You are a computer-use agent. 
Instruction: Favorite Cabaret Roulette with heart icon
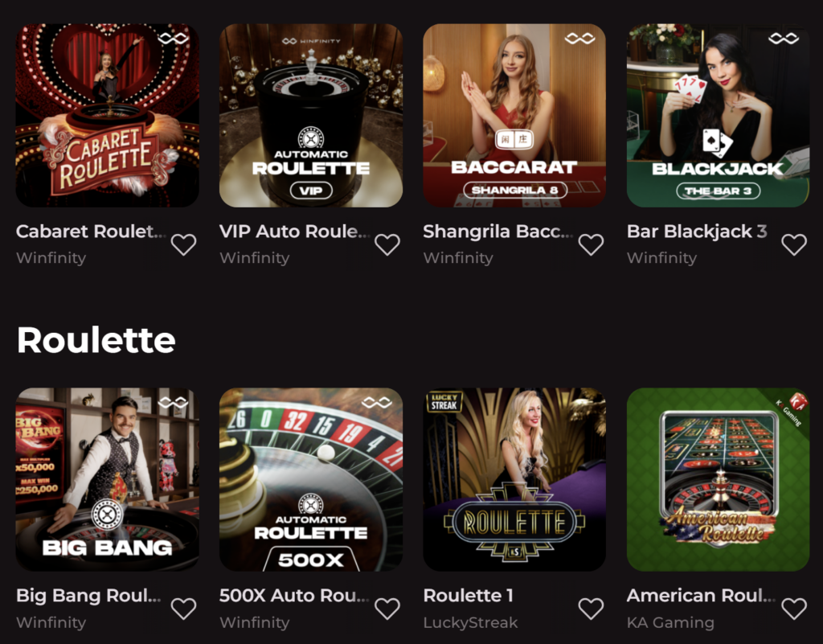(183, 244)
